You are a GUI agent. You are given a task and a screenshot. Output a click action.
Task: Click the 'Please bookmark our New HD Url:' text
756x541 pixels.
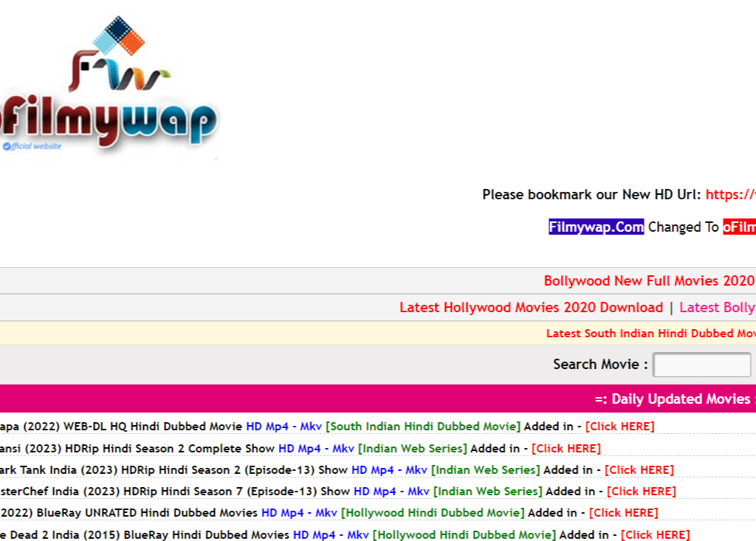pos(591,194)
